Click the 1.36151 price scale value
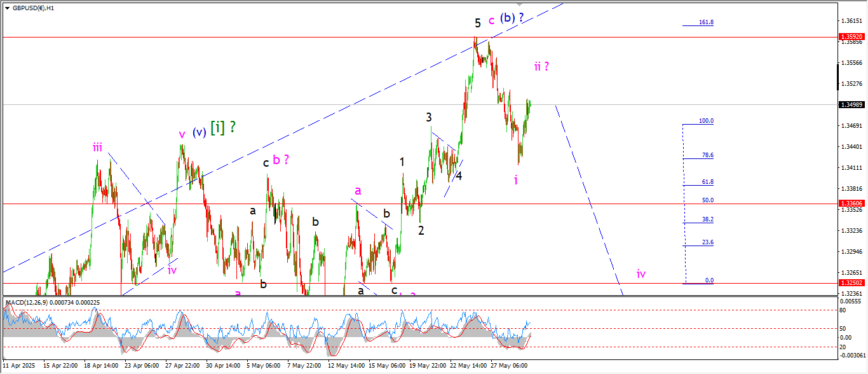 tap(850, 21)
